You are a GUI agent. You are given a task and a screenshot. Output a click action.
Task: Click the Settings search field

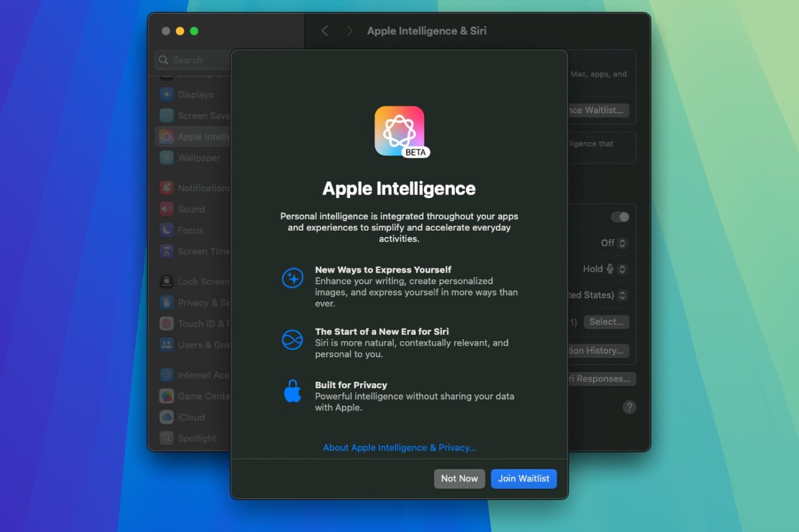pyautogui.click(x=192, y=60)
